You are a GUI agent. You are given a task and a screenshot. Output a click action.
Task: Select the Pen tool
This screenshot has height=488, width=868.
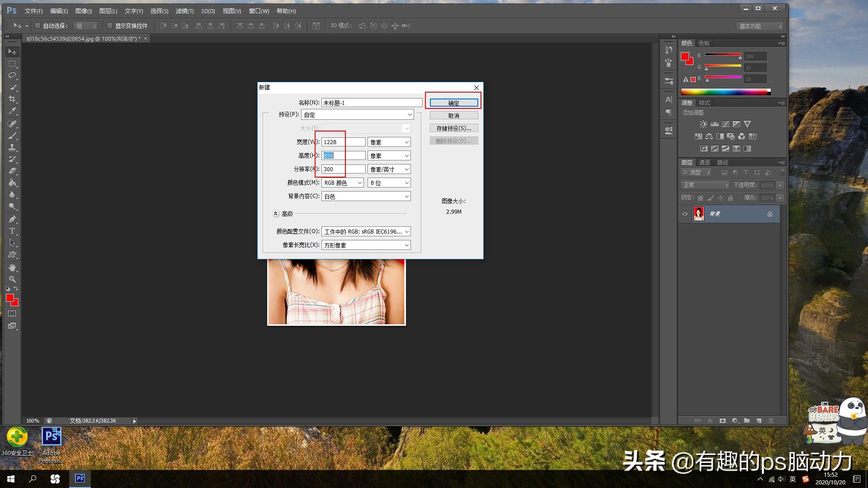(x=12, y=219)
